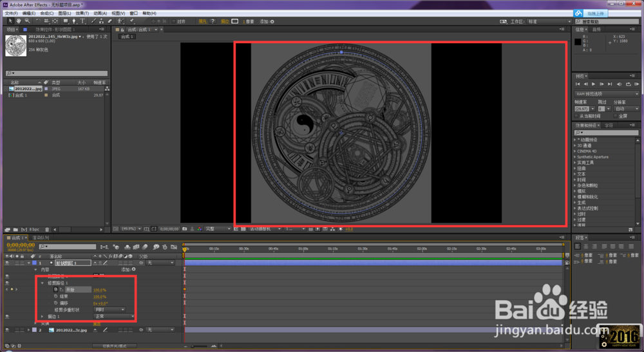Image resolution: width=644 pixels, height=352 pixels.
Task: Select the Type text tool
Action: point(82,21)
